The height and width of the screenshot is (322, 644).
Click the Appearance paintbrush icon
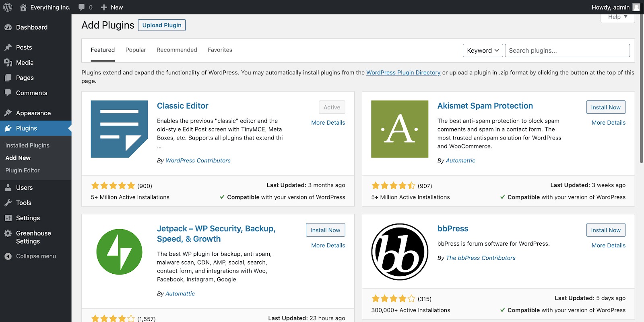pos(8,113)
